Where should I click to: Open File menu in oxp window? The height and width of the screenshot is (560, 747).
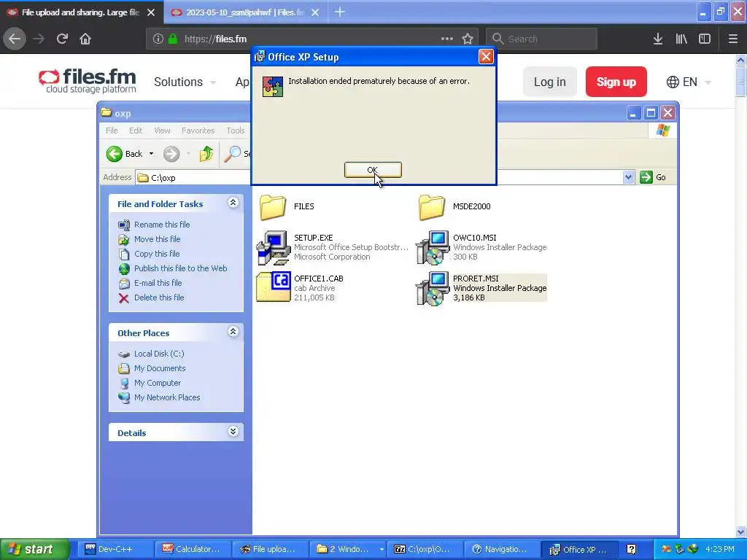click(x=112, y=131)
